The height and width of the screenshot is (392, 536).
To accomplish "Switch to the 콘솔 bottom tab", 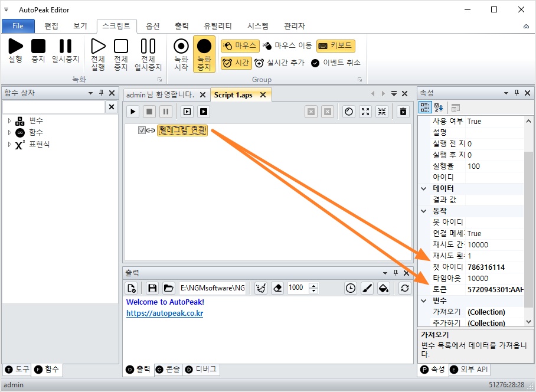I will tap(168, 369).
